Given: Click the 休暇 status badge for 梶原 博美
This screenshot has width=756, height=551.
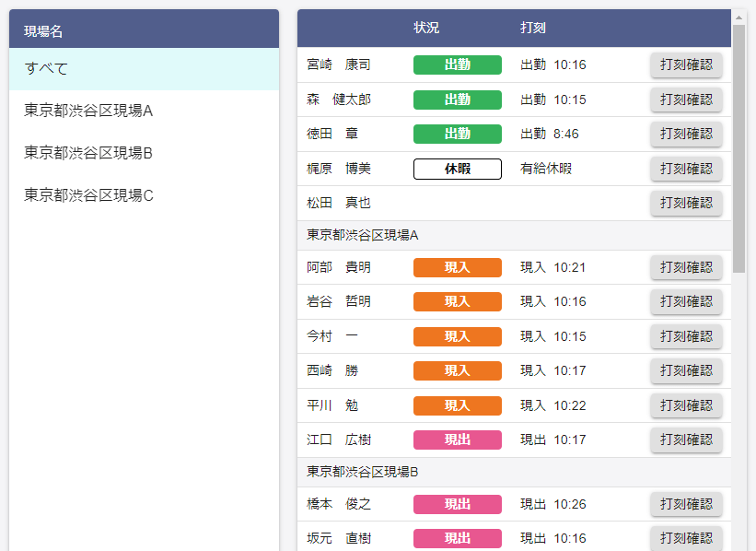Looking at the screenshot, I should pyautogui.click(x=457, y=169).
